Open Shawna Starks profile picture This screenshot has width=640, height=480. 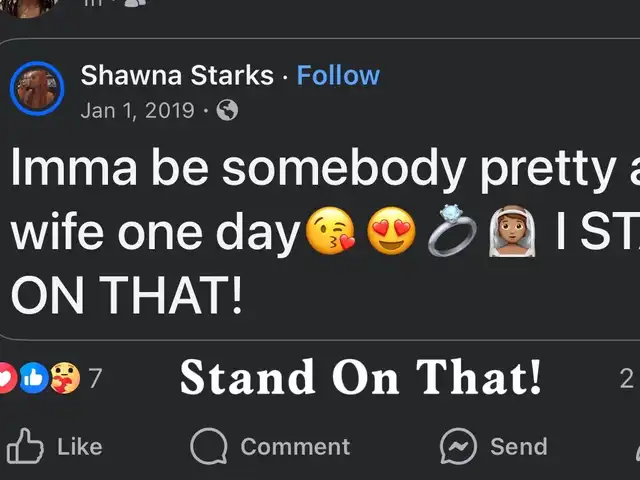37,89
